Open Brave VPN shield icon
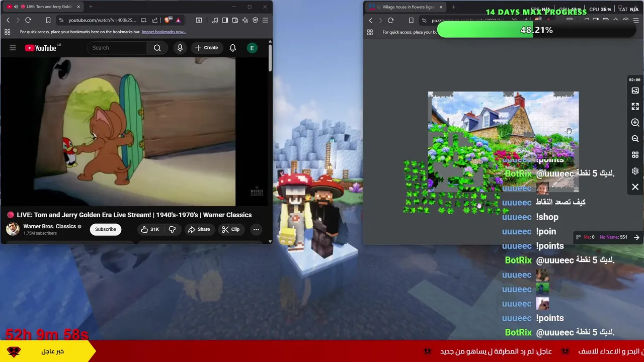Viewport: 644px width, 362px height. point(255,20)
